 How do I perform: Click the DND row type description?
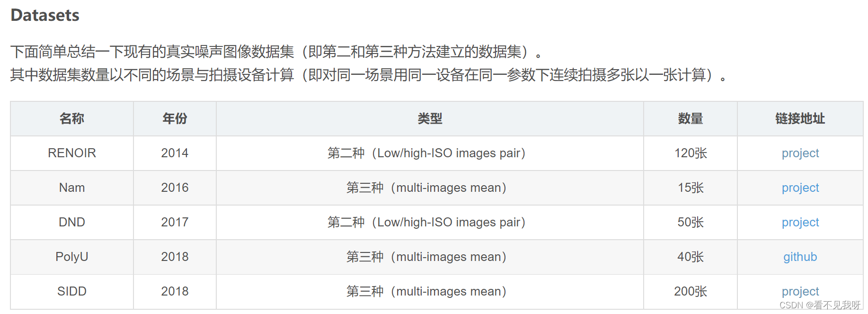click(x=426, y=222)
